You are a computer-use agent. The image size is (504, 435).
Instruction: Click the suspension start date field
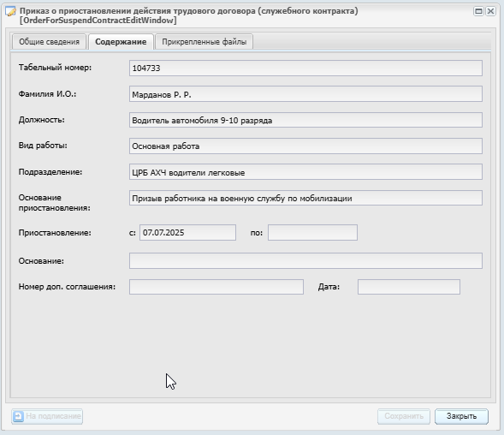click(187, 233)
